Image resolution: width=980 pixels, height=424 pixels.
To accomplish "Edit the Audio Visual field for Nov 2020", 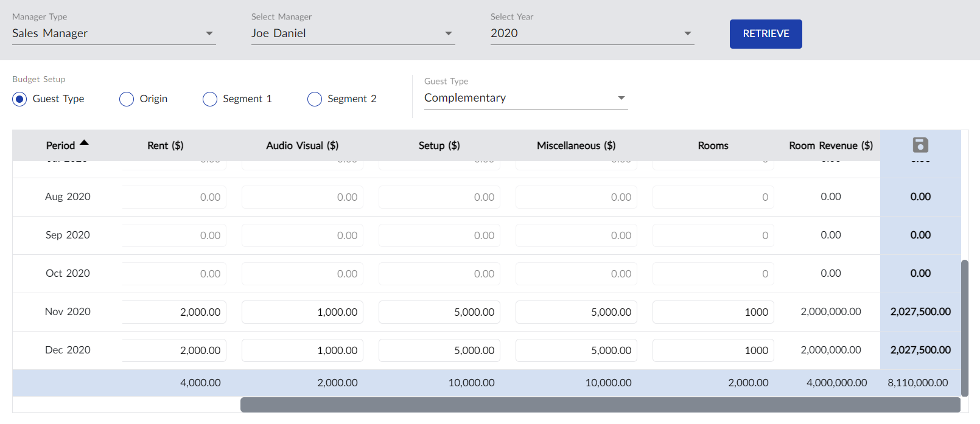I will [303, 312].
